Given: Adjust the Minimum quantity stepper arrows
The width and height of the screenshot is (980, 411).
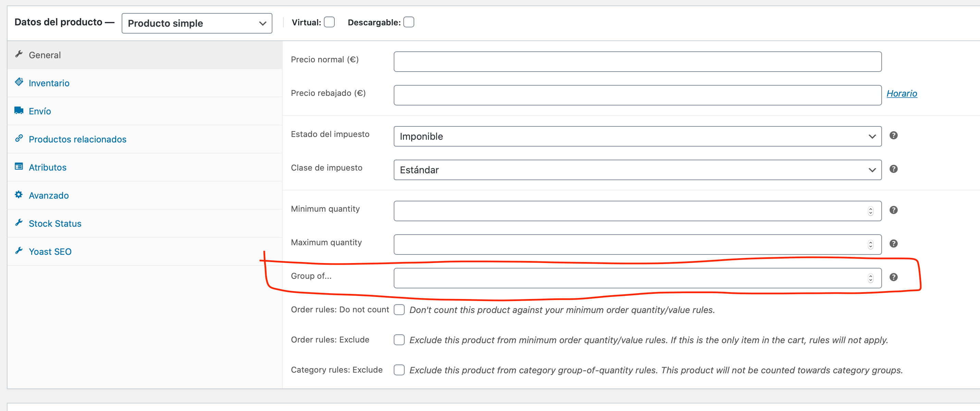Looking at the screenshot, I should [x=870, y=211].
